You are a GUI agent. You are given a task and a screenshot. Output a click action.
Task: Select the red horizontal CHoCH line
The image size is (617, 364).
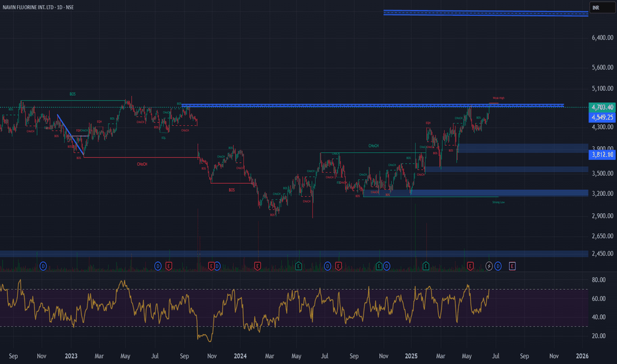pyautogui.click(x=141, y=158)
